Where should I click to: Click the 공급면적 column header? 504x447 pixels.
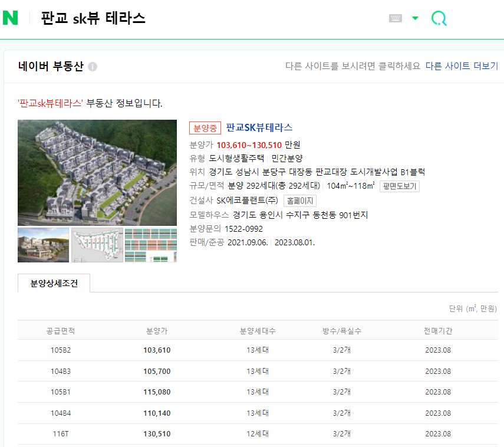tap(61, 331)
